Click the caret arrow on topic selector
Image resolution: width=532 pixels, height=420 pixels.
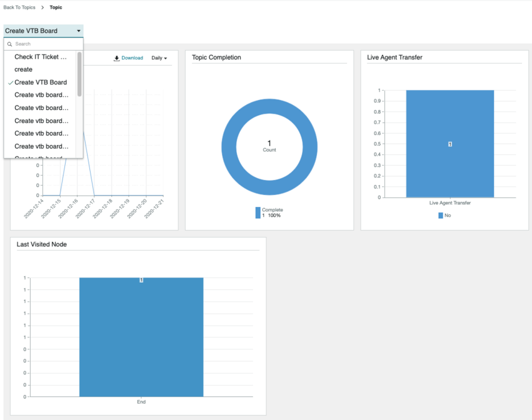pyautogui.click(x=79, y=31)
